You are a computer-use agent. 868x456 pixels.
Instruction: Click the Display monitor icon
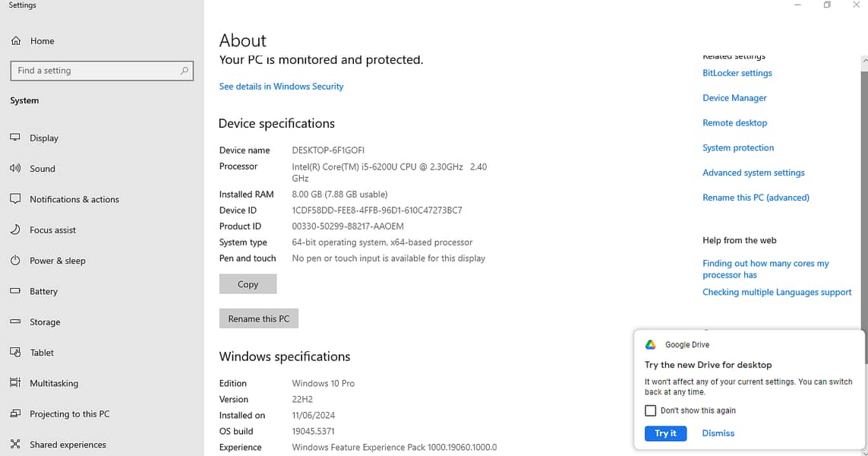coord(15,138)
